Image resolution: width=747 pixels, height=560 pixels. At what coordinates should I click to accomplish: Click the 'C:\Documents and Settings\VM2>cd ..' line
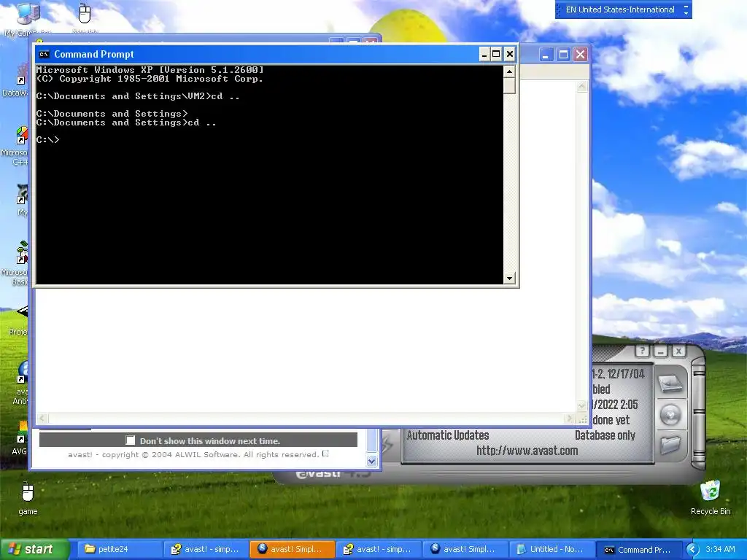point(138,96)
